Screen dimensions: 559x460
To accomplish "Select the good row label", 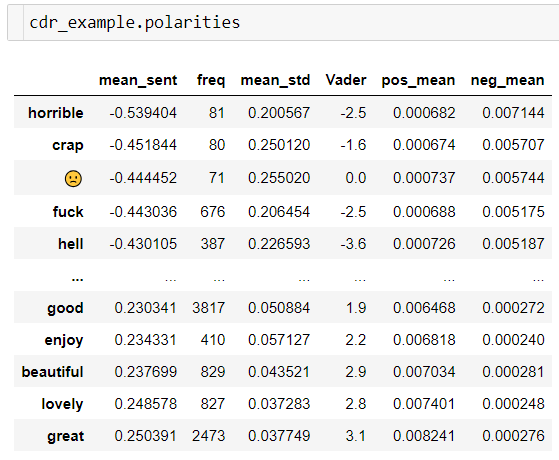I will coord(65,308).
